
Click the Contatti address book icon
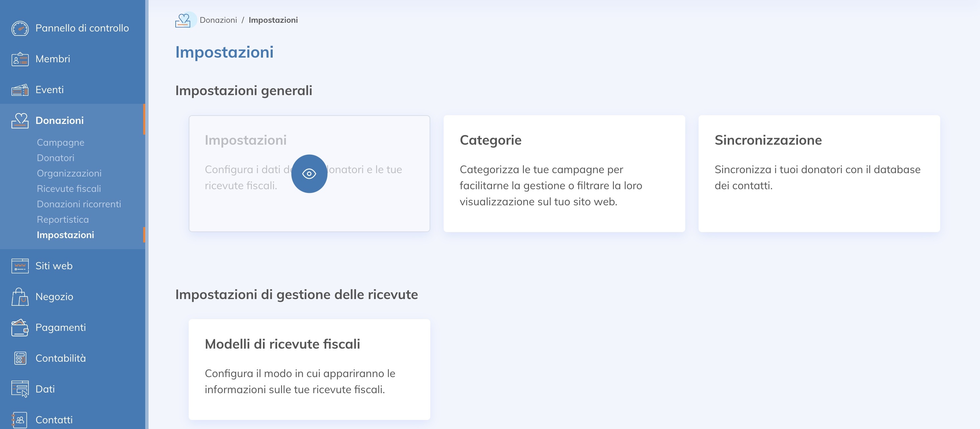coord(20,420)
